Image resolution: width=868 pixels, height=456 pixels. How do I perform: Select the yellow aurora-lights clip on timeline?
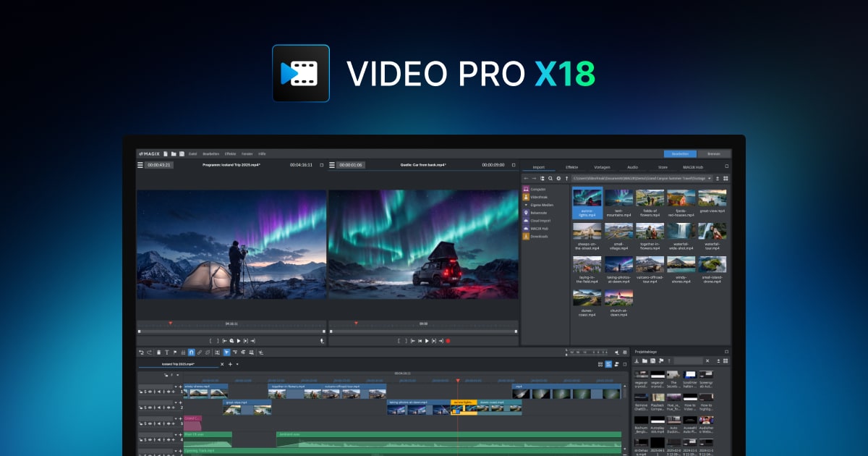[x=464, y=408]
